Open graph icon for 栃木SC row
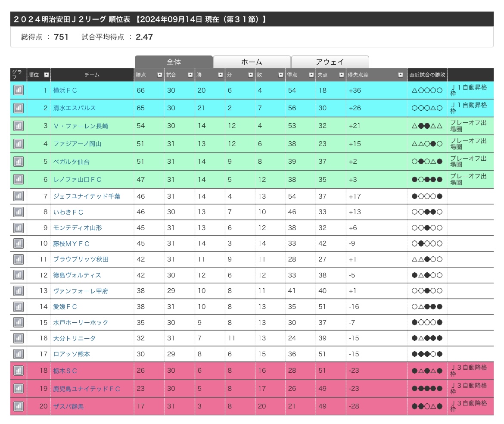The image size is (504, 424). click(x=19, y=371)
